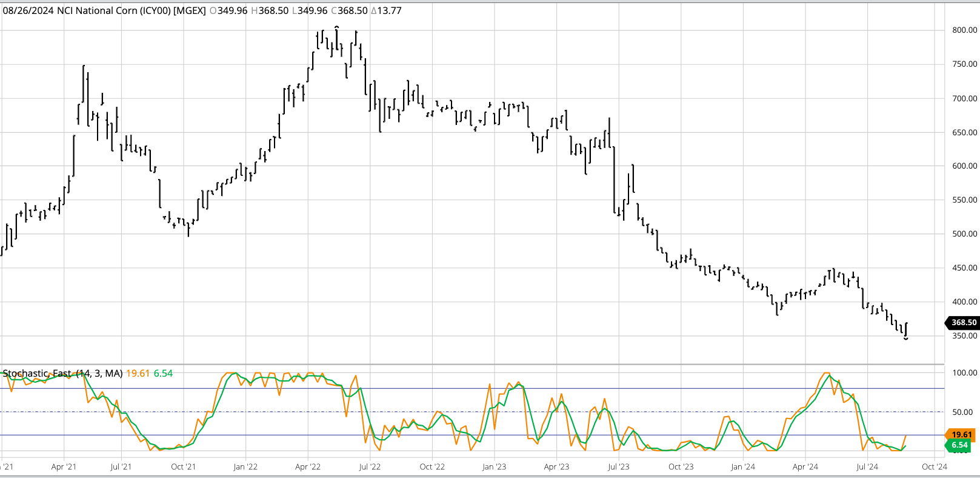Select the Oct '24 date axis label

coord(934,467)
